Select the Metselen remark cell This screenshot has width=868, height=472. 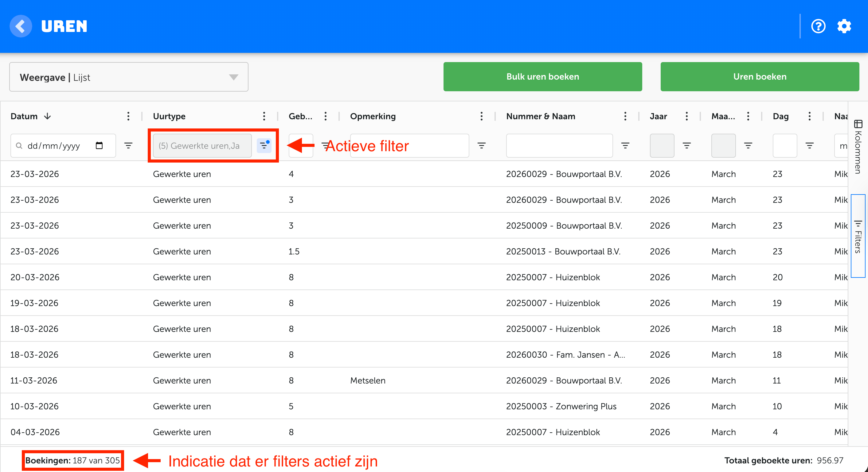pos(368,380)
